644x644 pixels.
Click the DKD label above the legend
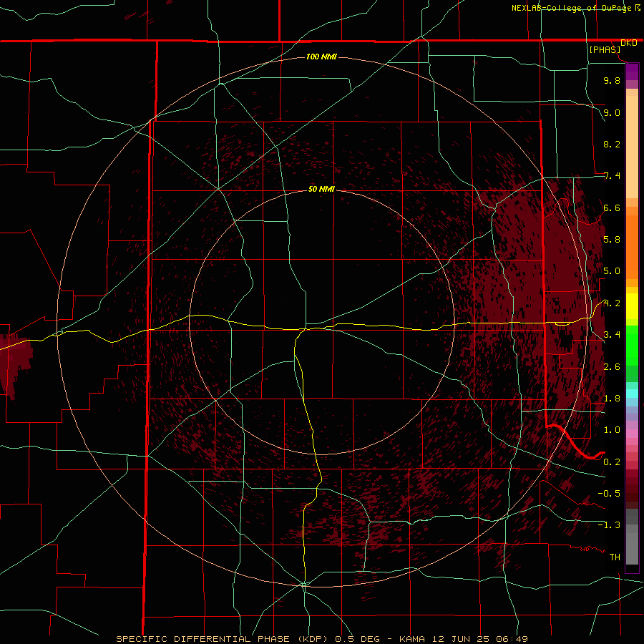[629, 43]
